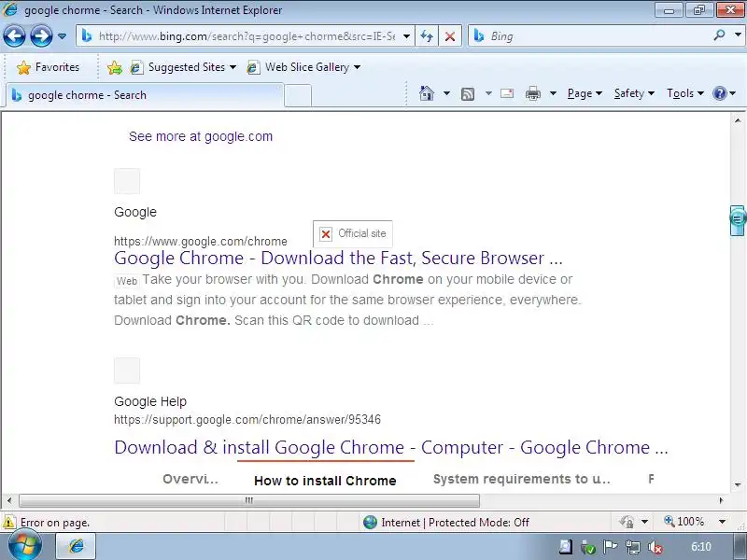Click the Google result favicon placeholder

[127, 181]
